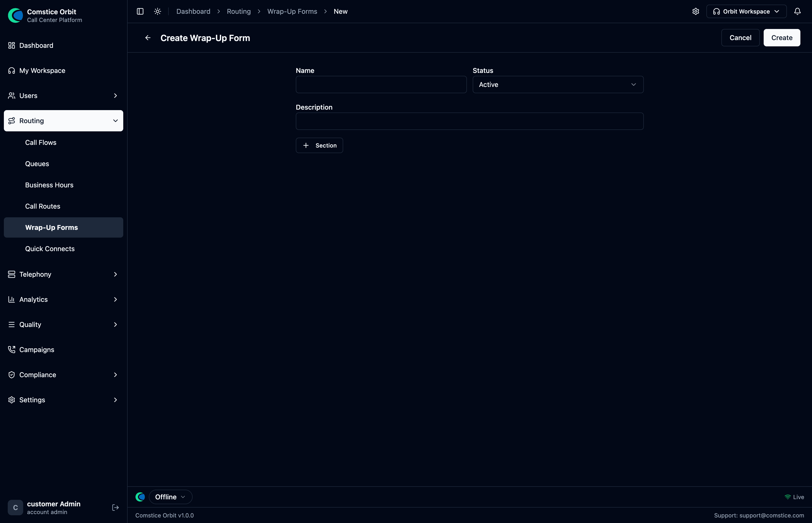Open the Status dropdown showing Active
The image size is (812, 523).
(558, 85)
